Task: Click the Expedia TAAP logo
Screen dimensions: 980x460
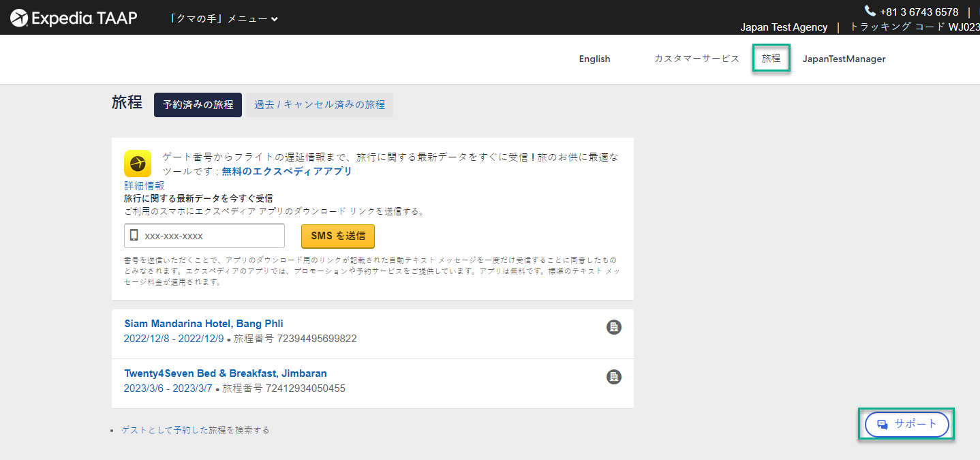Action: (74, 18)
